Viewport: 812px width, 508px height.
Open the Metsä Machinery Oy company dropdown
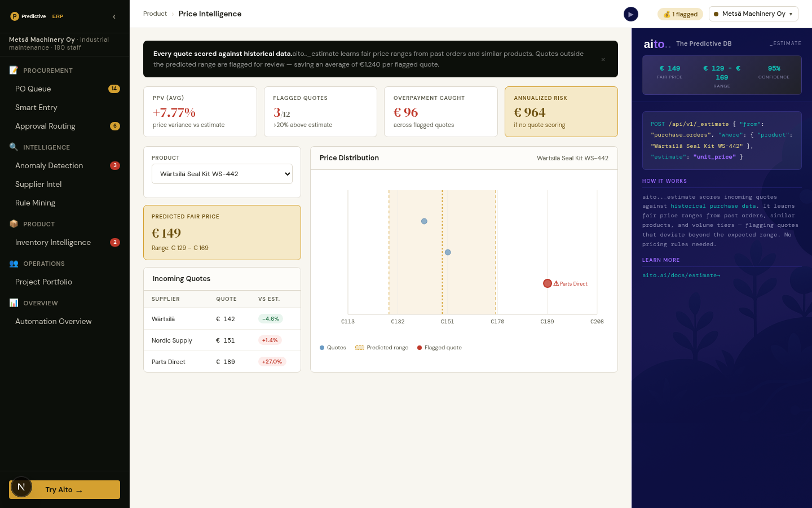753,14
